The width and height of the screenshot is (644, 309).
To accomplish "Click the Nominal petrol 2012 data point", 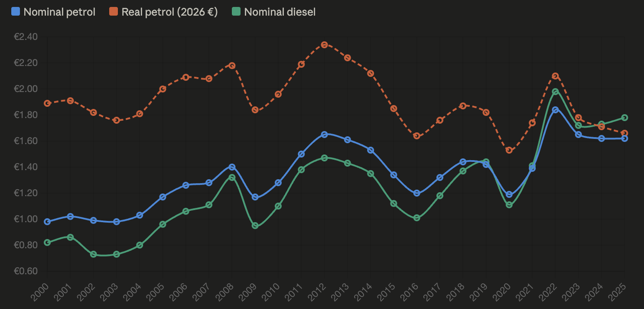I will point(324,135).
